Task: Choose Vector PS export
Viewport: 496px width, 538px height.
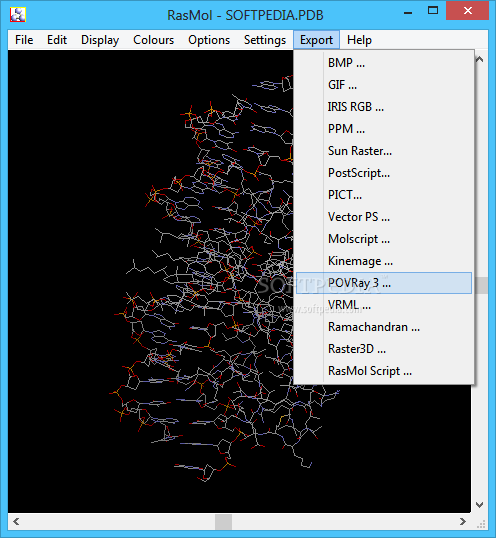Action: tap(384, 217)
